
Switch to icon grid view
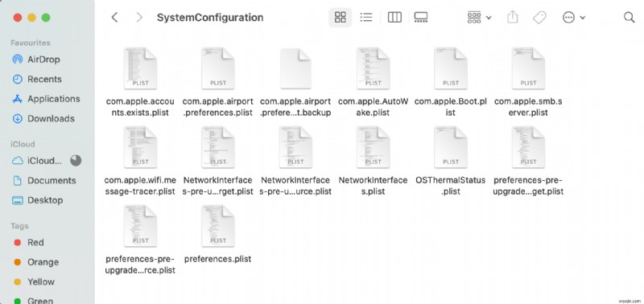(340, 17)
